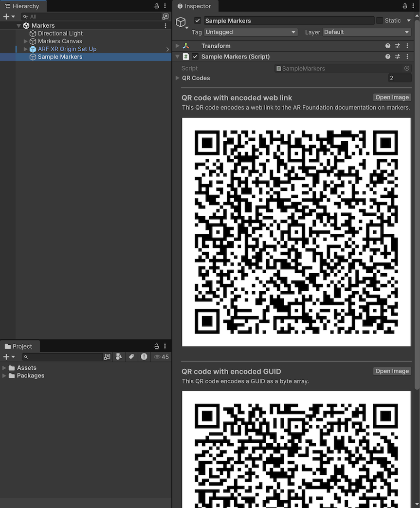
Task: Open the Tag dropdown showing Untagged
Action: click(x=251, y=32)
